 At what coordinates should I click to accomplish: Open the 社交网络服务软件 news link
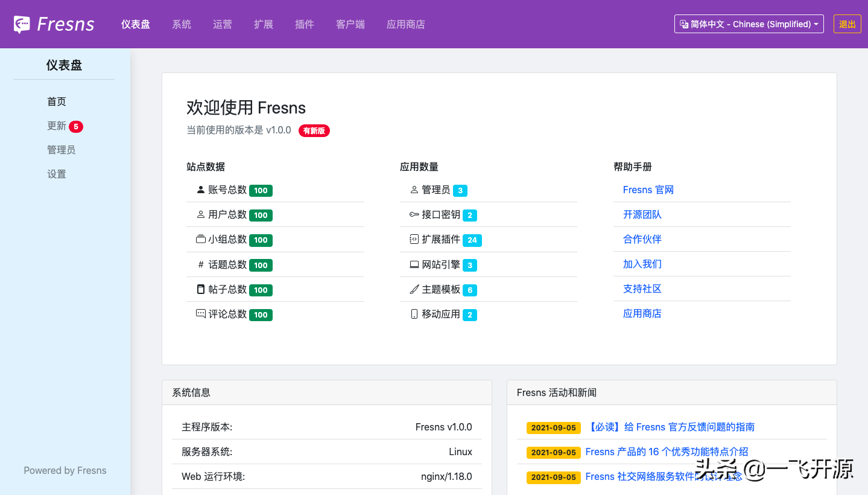(x=664, y=476)
